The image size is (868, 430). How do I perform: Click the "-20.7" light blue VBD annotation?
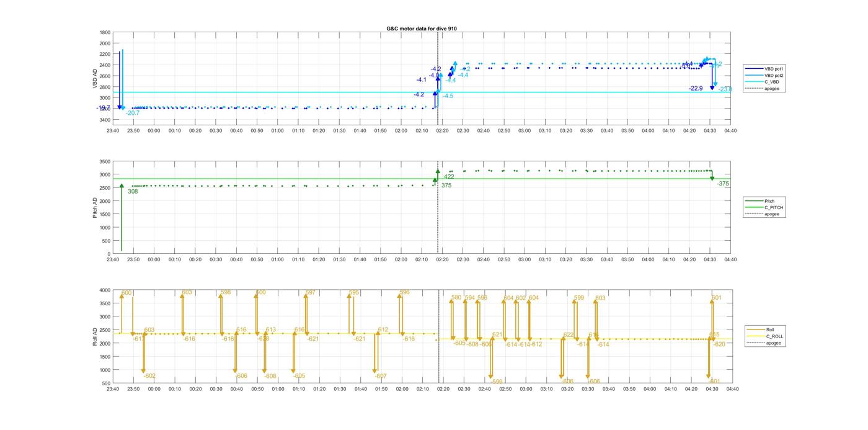tap(133, 113)
